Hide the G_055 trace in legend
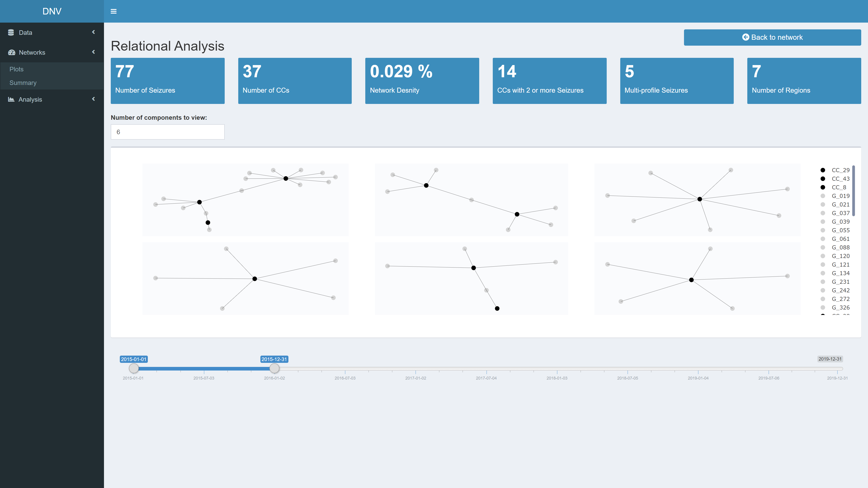Viewport: 868px width, 488px height. pos(840,230)
